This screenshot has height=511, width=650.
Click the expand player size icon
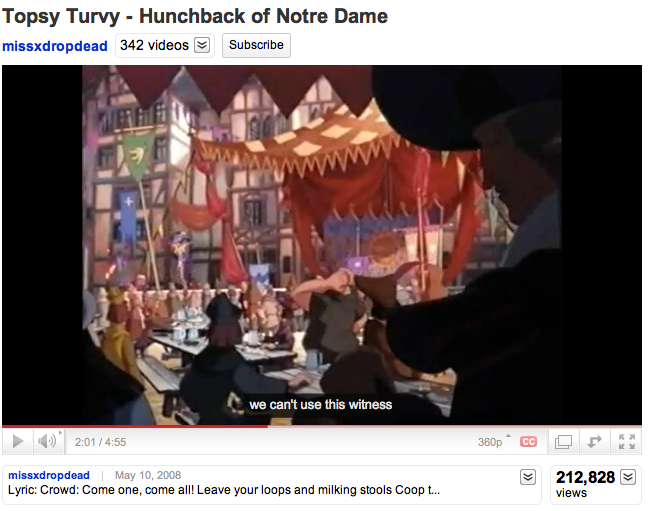[594, 442]
